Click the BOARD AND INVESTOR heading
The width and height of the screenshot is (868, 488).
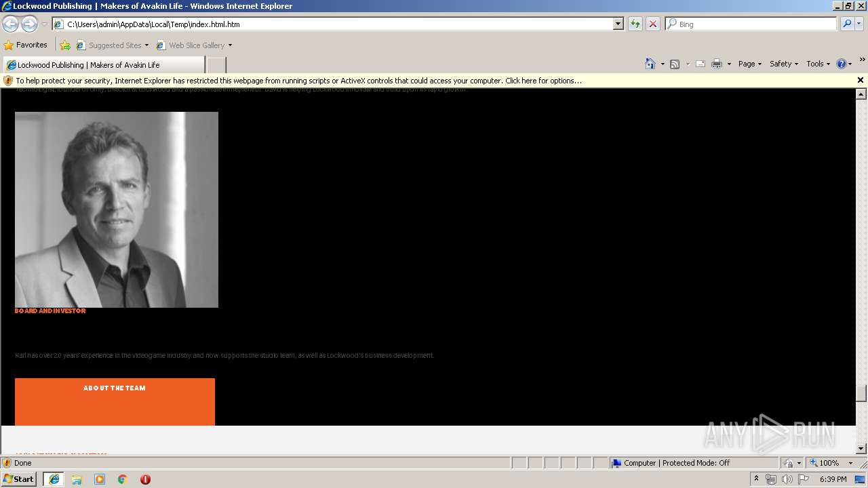[x=50, y=310]
